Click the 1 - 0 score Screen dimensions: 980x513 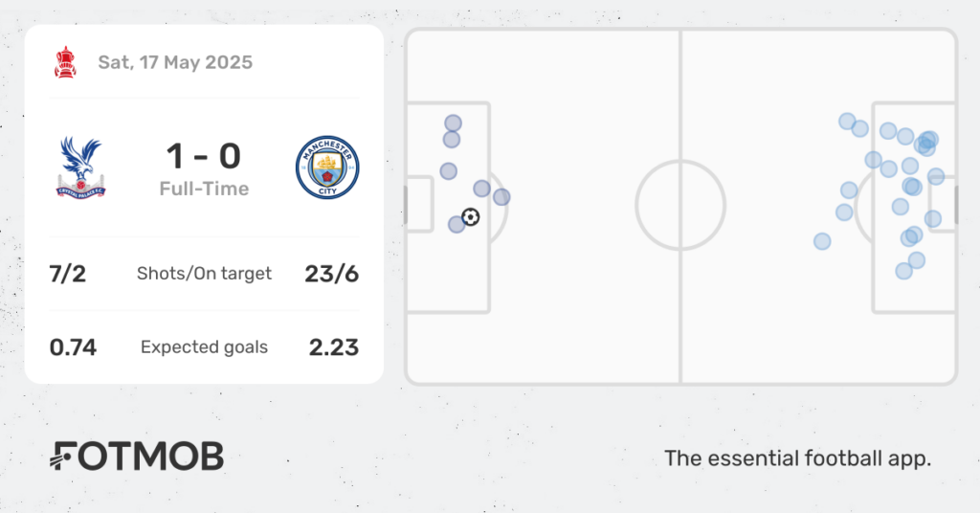[204, 156]
